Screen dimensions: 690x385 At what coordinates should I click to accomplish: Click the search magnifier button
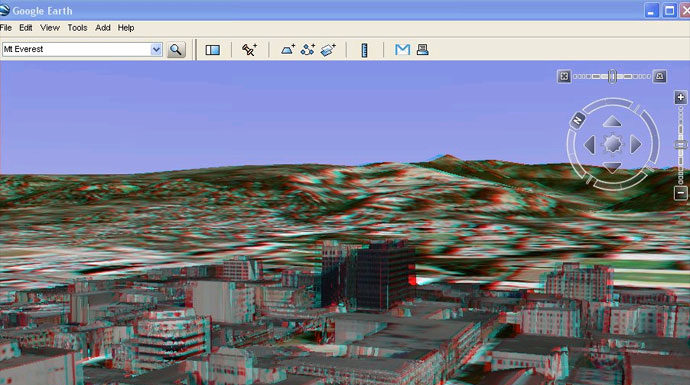click(x=176, y=50)
